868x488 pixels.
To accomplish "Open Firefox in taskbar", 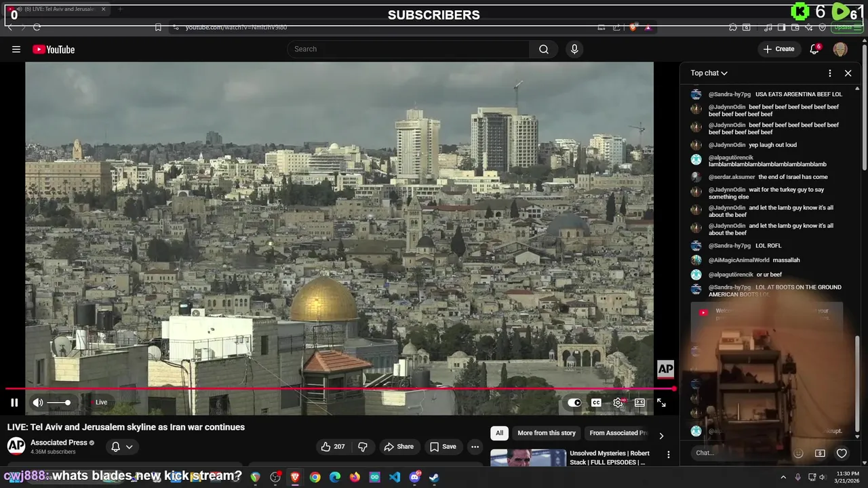I will click(355, 477).
